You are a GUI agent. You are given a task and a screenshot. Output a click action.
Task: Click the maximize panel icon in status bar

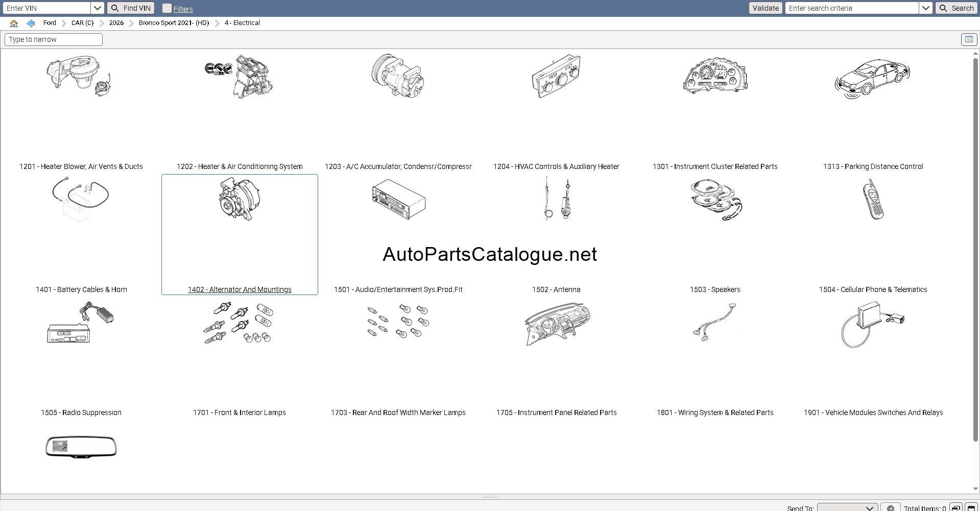(x=971, y=508)
